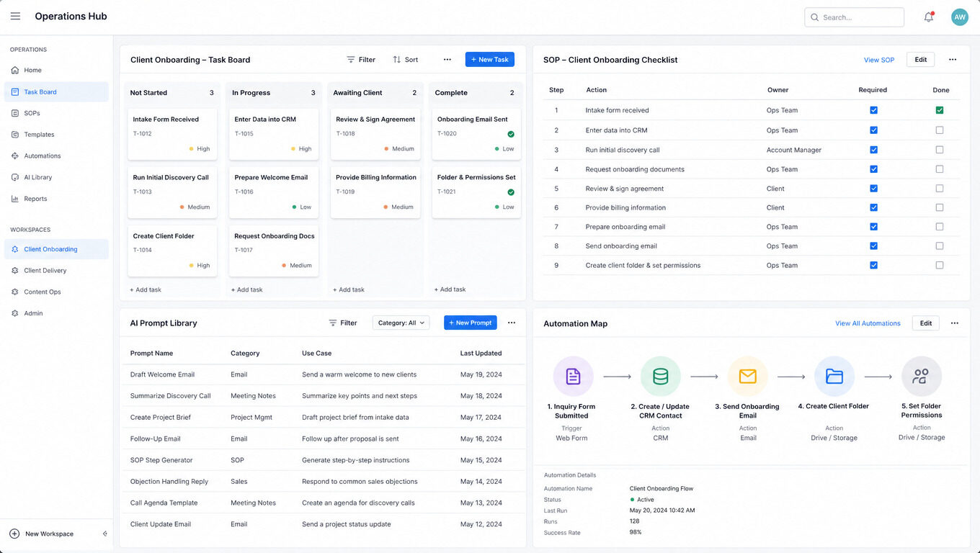The image size is (980, 553).
Task: Check Done for Enter data into CRM
Action: click(x=940, y=130)
